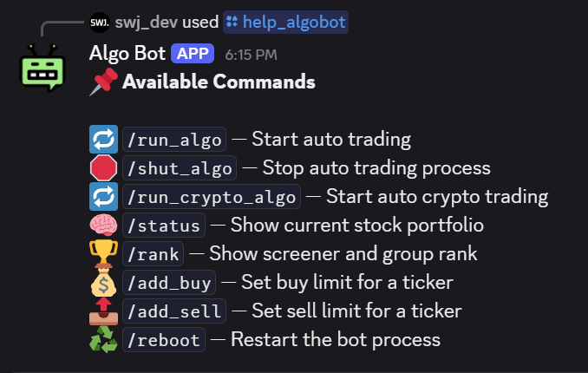Click the /add_buy command code

point(169,282)
